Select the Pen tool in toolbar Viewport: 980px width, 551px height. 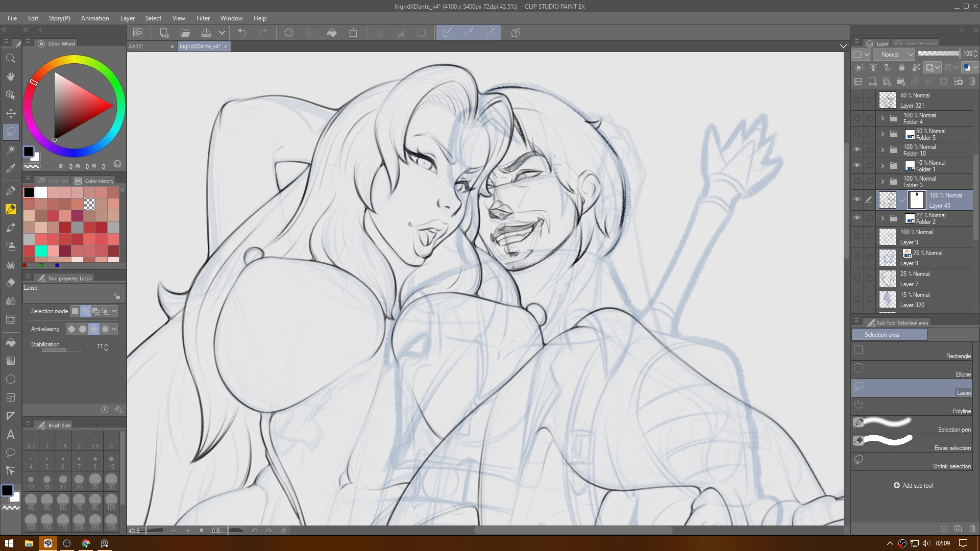tap(10, 191)
